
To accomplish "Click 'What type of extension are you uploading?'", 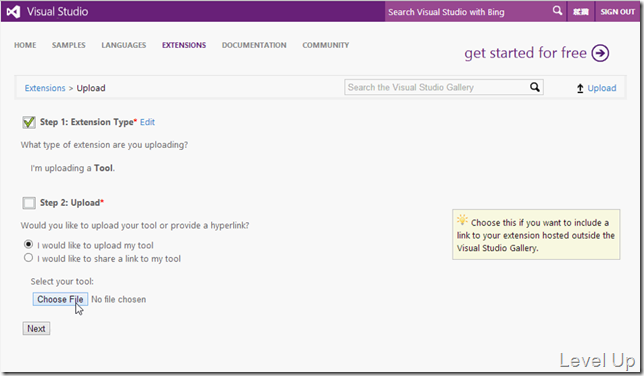I will coord(104,145).
